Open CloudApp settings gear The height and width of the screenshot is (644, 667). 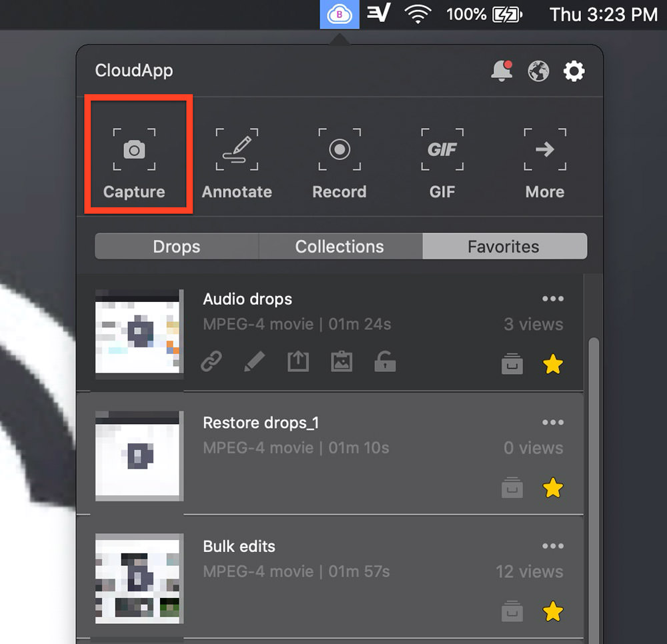click(x=574, y=71)
